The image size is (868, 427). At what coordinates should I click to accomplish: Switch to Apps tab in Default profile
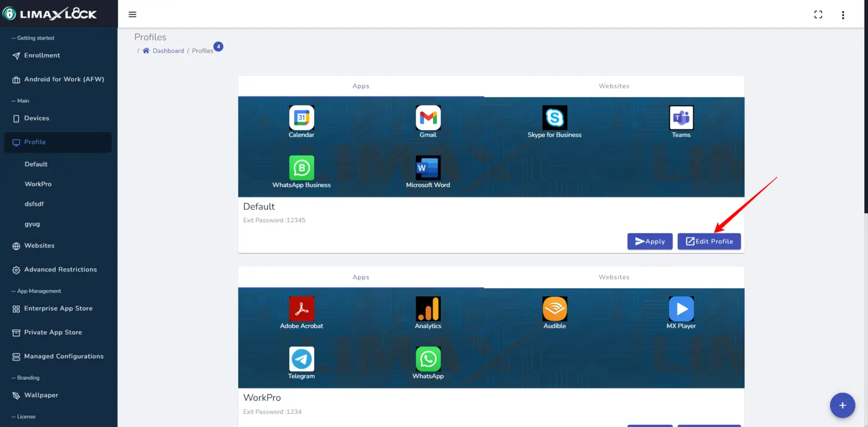[361, 86]
